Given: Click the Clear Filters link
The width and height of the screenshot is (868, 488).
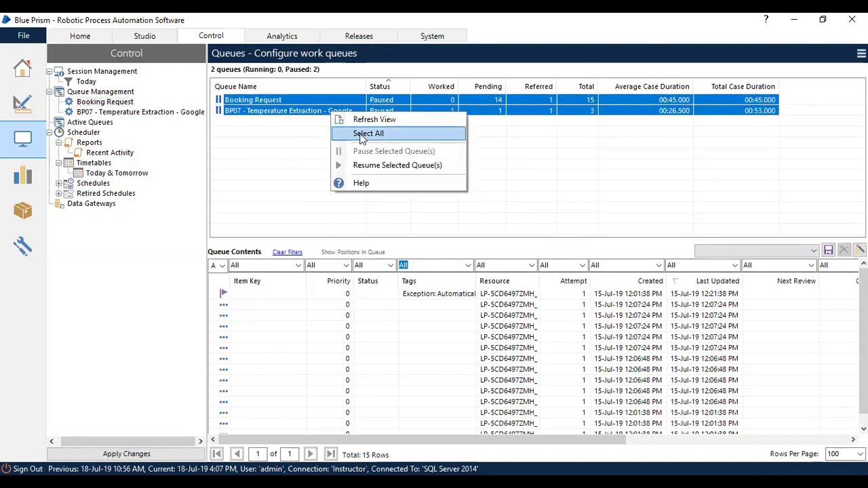Looking at the screenshot, I should pyautogui.click(x=288, y=252).
